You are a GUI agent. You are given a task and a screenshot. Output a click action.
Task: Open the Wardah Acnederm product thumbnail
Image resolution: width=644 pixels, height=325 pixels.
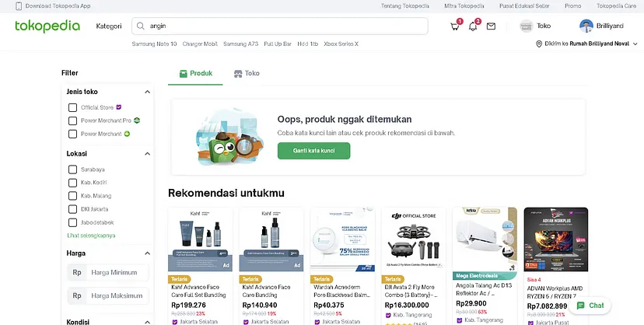pyautogui.click(x=342, y=239)
